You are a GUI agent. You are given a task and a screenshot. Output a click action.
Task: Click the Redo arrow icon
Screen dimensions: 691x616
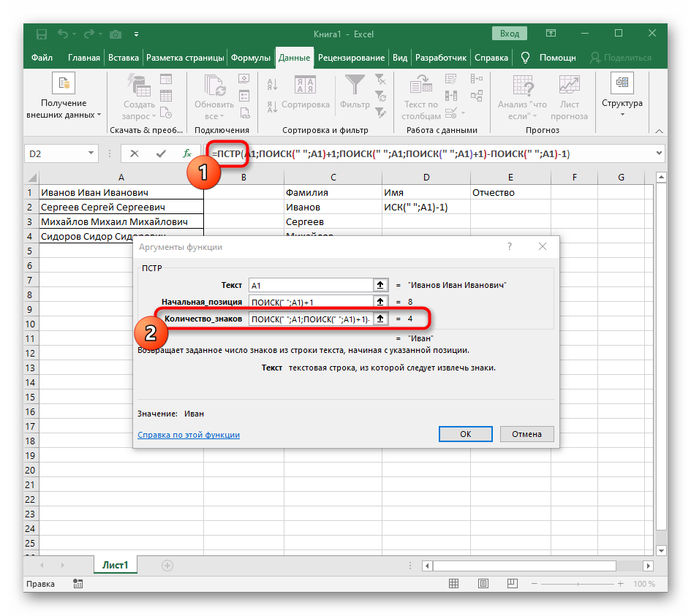89,34
